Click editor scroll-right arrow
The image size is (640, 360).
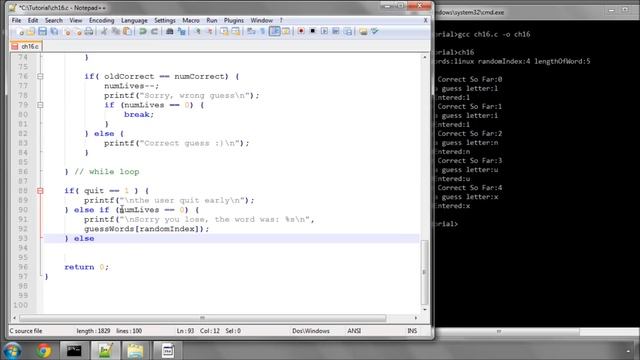[x=416, y=318]
